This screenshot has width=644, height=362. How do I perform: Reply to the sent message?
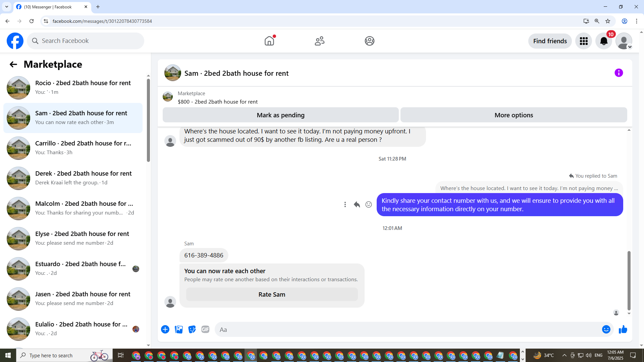point(357,204)
